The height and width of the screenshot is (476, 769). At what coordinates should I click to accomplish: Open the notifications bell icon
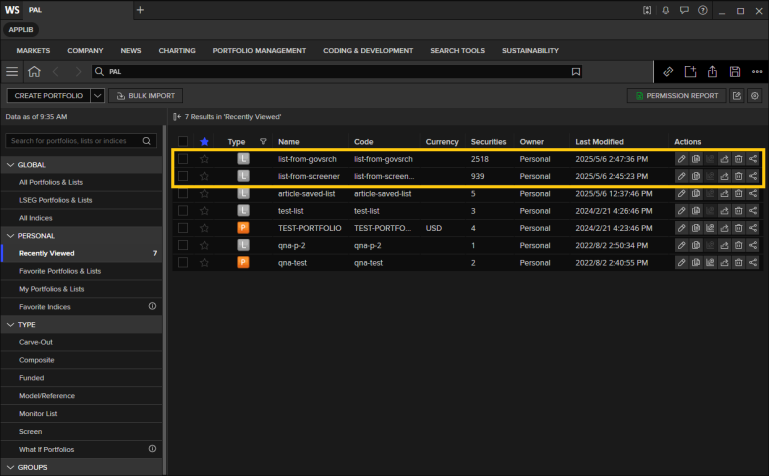tap(666, 10)
